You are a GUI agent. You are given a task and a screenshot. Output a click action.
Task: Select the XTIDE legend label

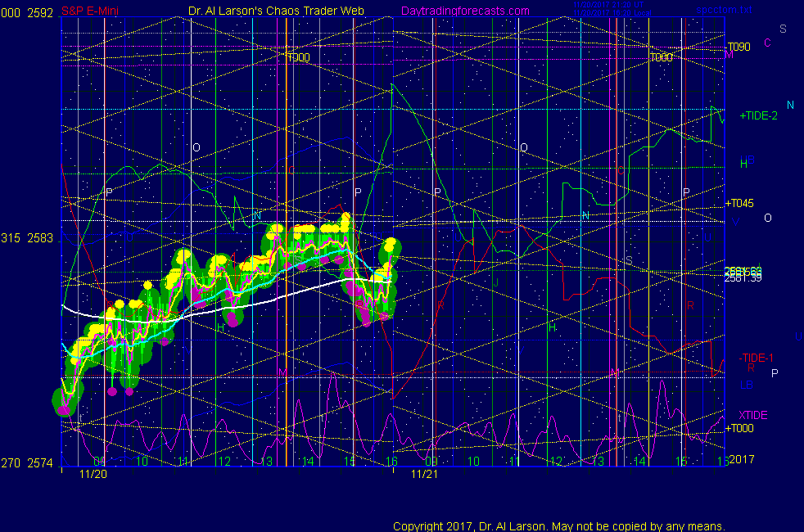click(x=752, y=415)
